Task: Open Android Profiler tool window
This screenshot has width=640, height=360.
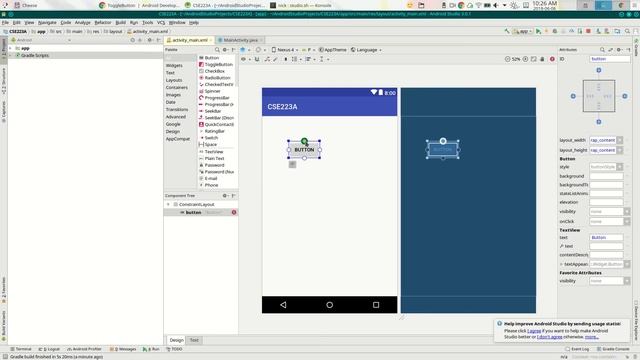Action: (84, 349)
